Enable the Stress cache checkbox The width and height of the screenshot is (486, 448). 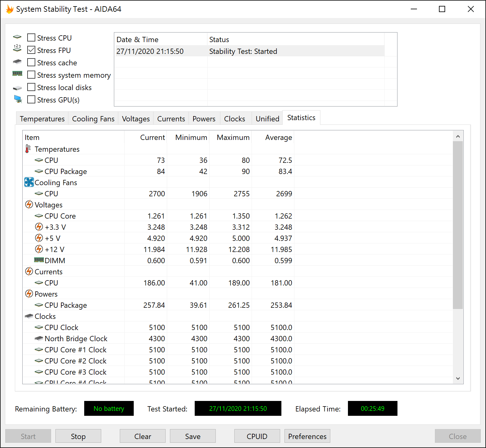pos(31,62)
